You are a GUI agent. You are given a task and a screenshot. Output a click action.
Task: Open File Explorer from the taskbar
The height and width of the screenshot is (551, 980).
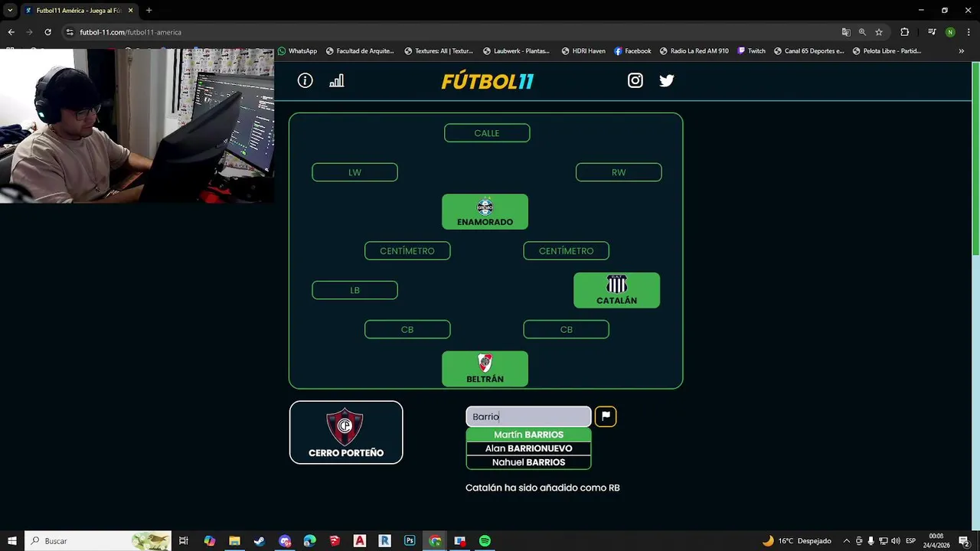point(234,541)
